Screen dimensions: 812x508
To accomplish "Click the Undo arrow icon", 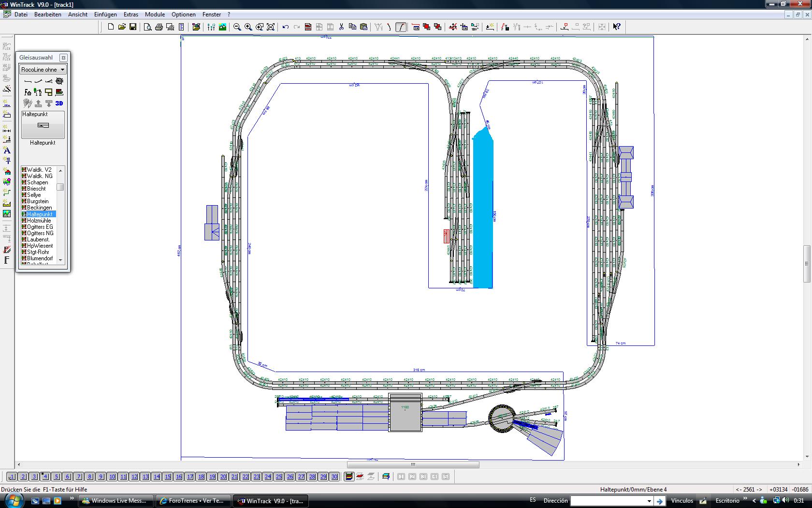I will (286, 27).
